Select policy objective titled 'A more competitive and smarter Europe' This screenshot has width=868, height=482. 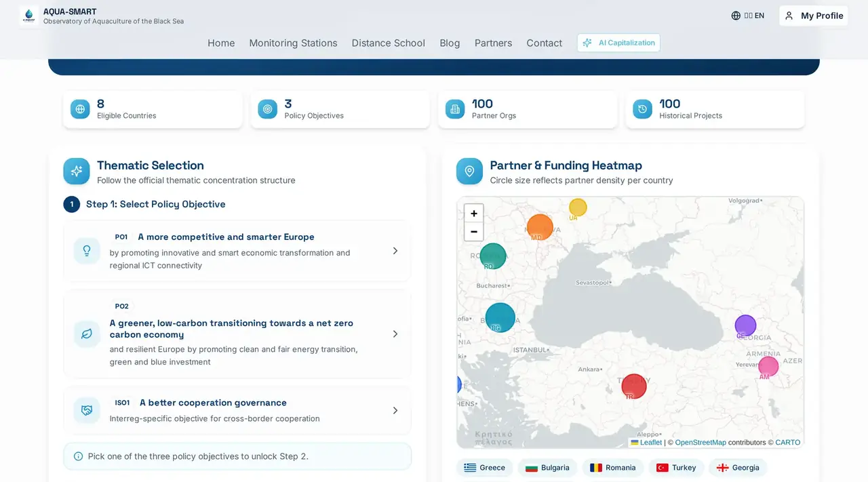pos(237,251)
